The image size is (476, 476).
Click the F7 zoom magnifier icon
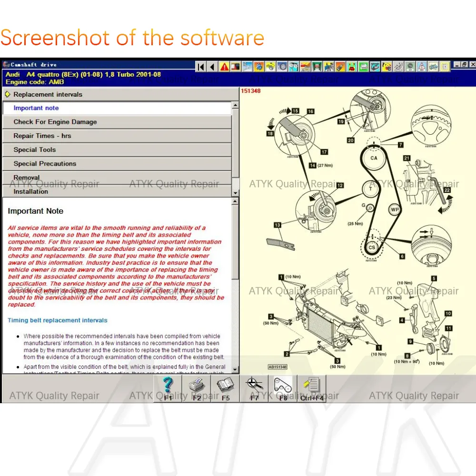(254, 388)
